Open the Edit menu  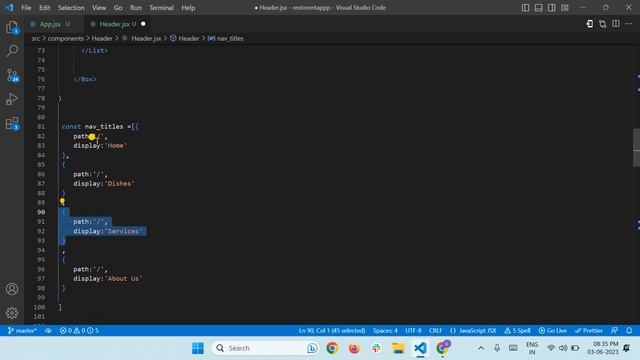[44, 8]
